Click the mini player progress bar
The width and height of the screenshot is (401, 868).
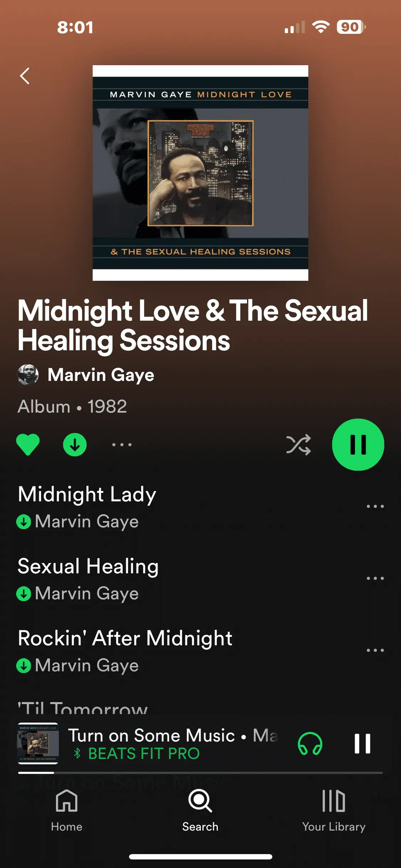(x=200, y=773)
